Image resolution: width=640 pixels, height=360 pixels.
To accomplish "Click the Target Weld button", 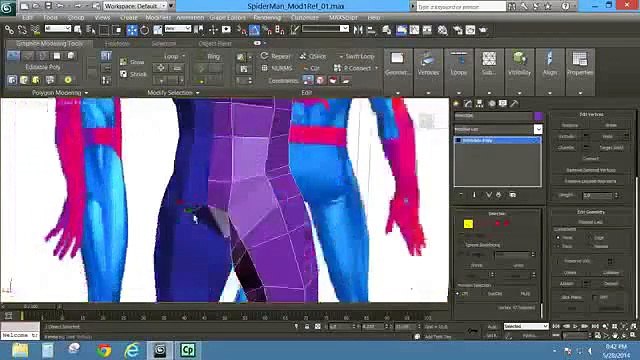I will click(611, 147).
